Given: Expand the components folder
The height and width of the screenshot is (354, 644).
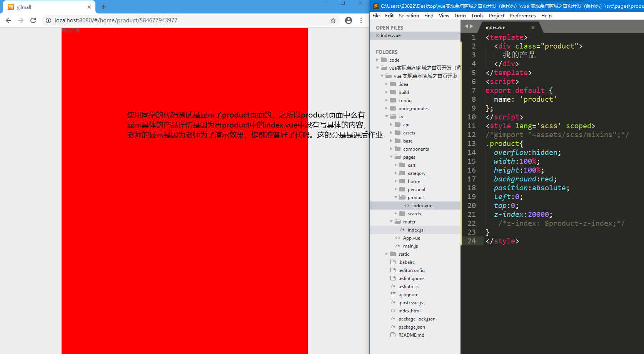Looking at the screenshot, I should pyautogui.click(x=391, y=149).
